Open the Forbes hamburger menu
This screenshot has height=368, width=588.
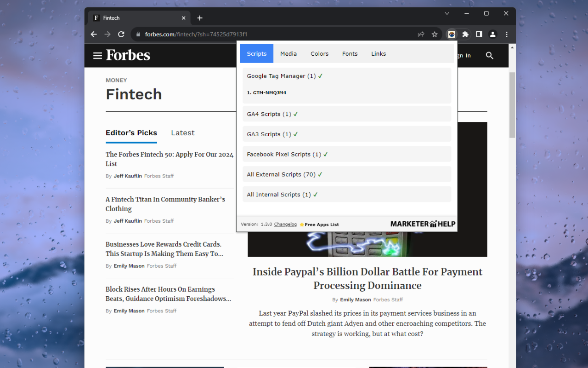97,56
